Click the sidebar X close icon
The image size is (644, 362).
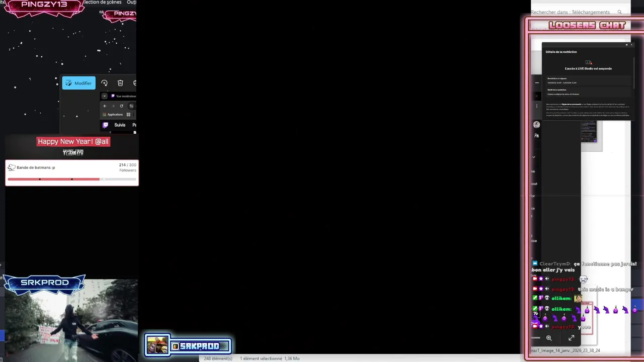coord(536,96)
